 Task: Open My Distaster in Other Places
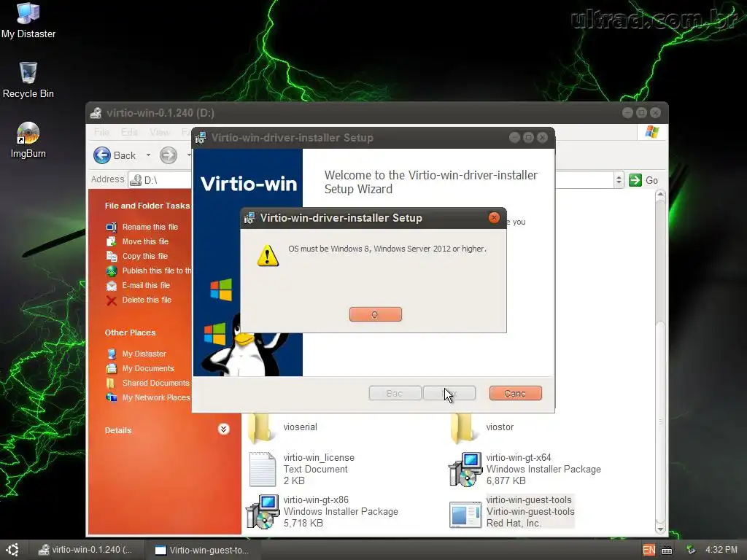(144, 354)
